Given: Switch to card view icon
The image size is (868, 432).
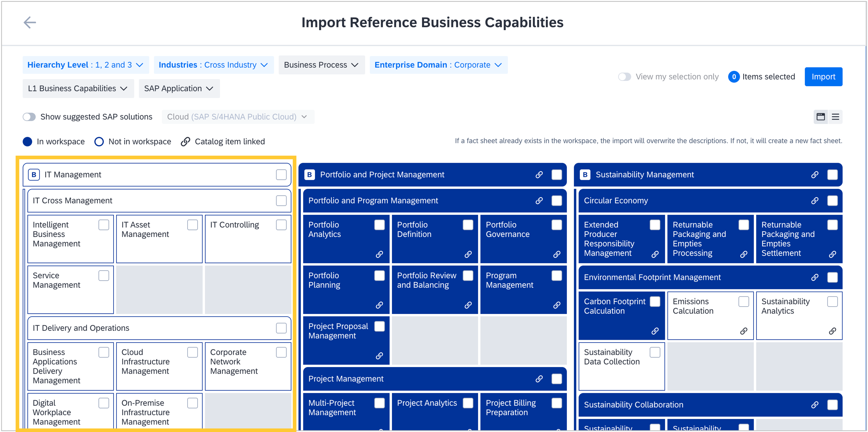Looking at the screenshot, I should coord(820,117).
